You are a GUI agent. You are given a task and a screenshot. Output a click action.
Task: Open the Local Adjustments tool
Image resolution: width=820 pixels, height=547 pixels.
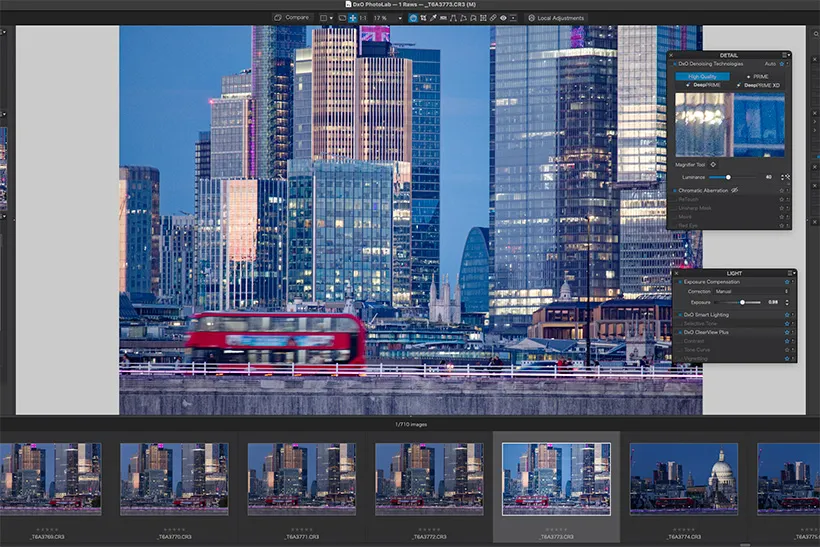[x=556, y=18]
